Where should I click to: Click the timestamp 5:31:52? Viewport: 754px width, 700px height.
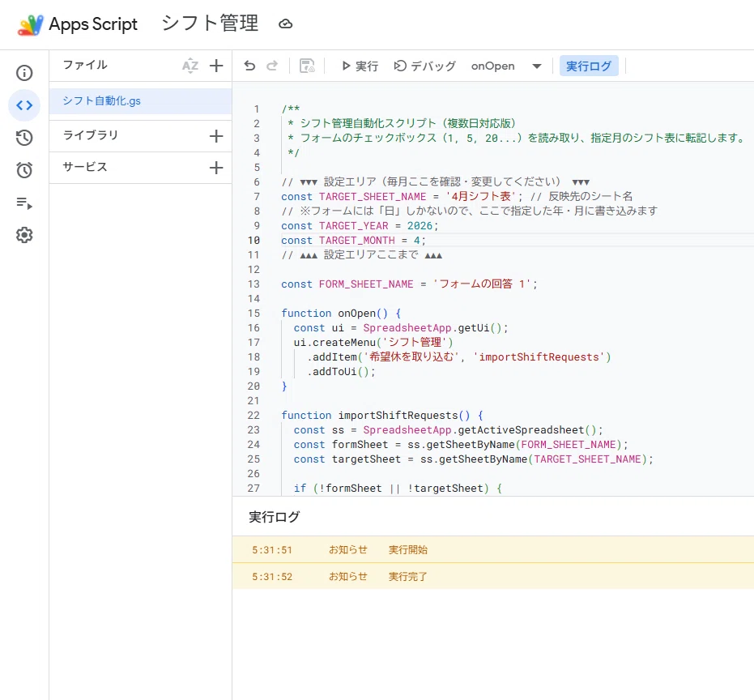pos(272,576)
